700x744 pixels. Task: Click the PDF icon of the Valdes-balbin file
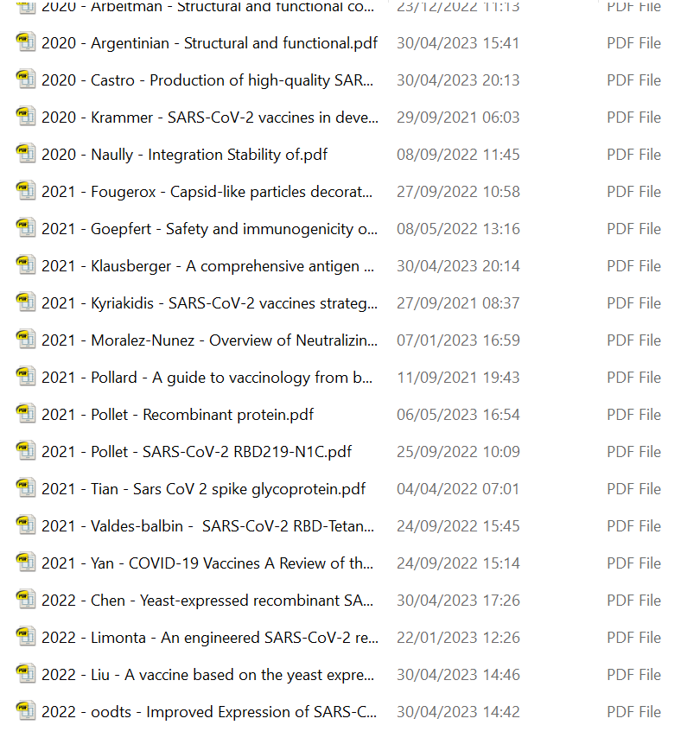click(x=26, y=525)
